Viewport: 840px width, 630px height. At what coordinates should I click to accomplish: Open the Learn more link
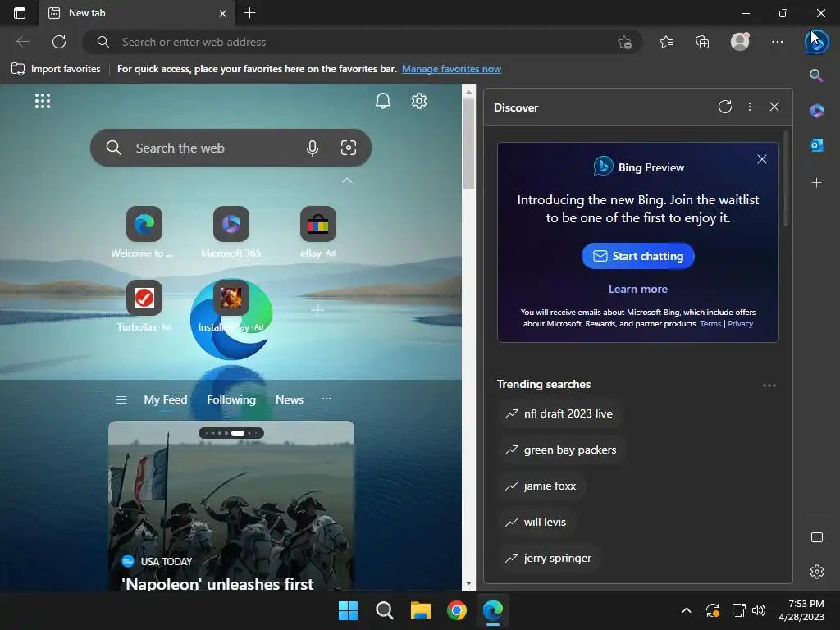[x=638, y=289]
